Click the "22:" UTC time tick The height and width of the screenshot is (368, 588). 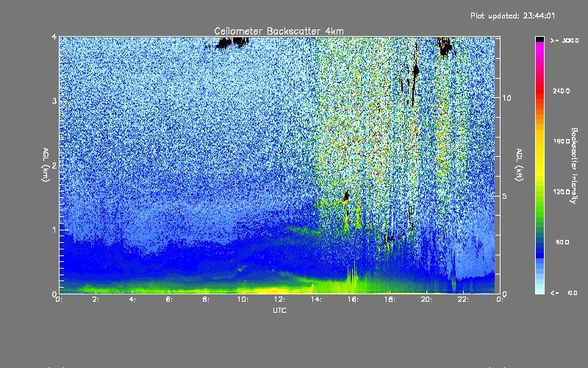(x=463, y=300)
